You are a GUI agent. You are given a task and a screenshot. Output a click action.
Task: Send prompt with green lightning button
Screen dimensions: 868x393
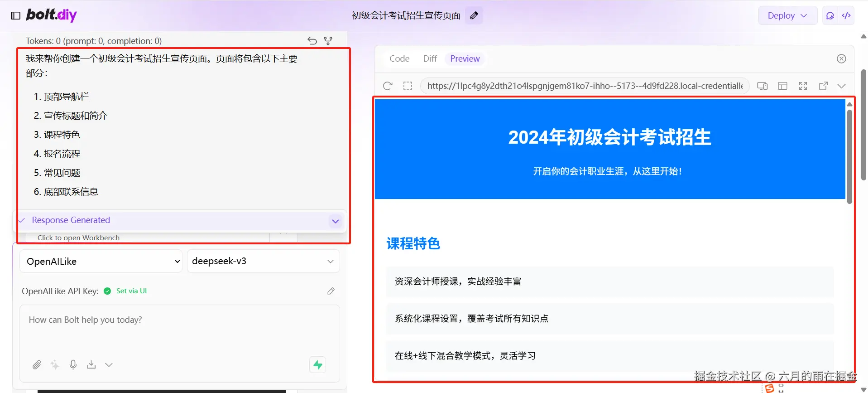click(x=318, y=364)
